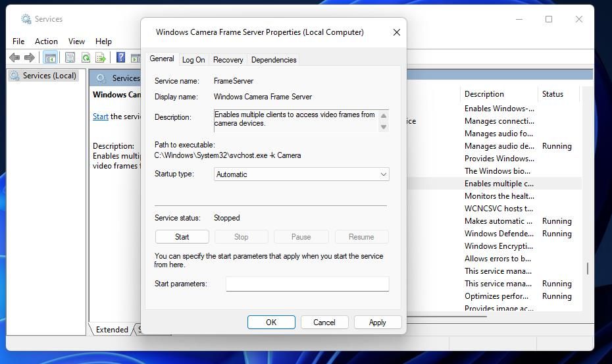This screenshot has height=364, width=612.
Task: Select the Dependencies tab
Action: (274, 60)
